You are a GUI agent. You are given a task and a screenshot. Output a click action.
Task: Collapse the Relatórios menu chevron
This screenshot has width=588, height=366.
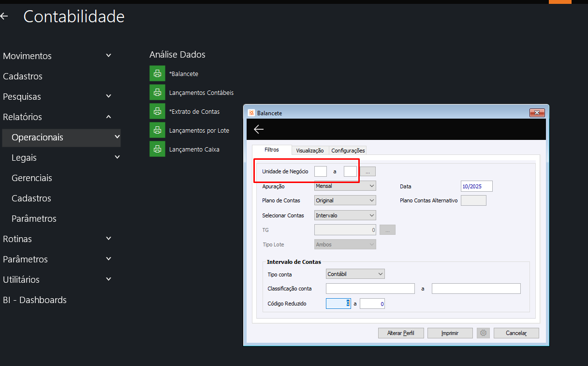pyautogui.click(x=109, y=117)
